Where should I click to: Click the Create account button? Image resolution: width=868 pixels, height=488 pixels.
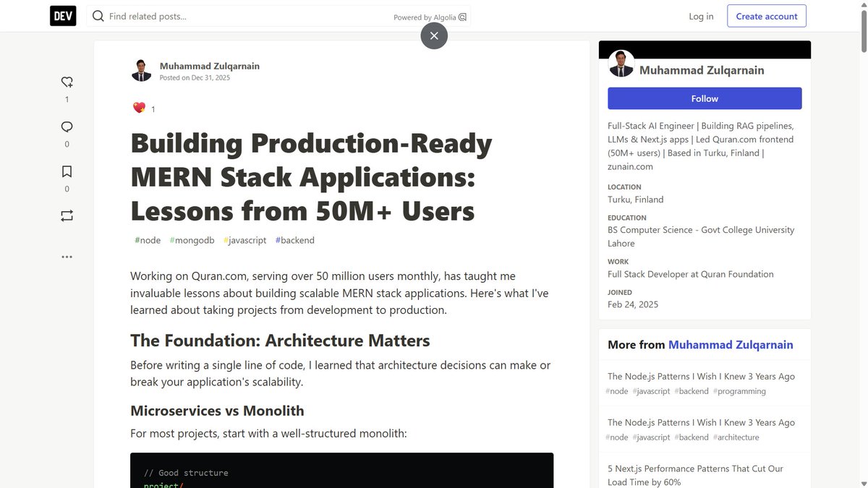point(767,16)
